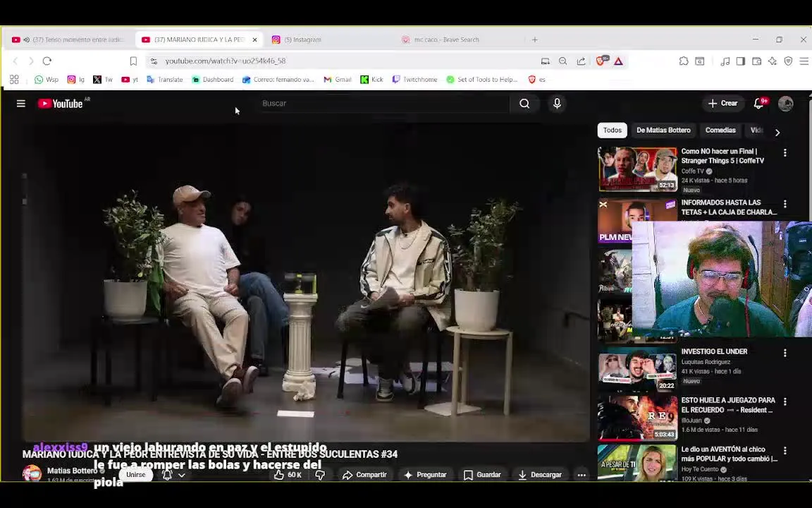Image resolution: width=812 pixels, height=508 pixels.
Task: Open channel notification bell dropdown
Action: point(173,475)
